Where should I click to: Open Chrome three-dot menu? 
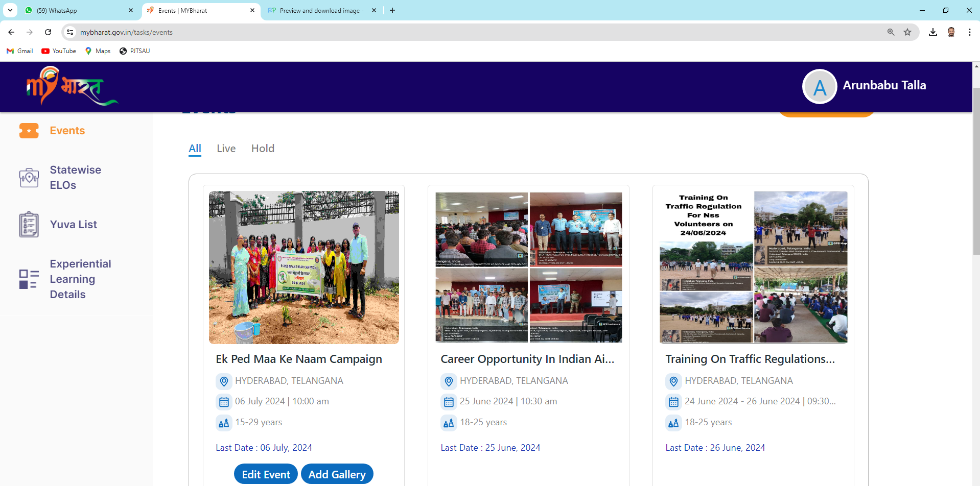pyautogui.click(x=970, y=32)
